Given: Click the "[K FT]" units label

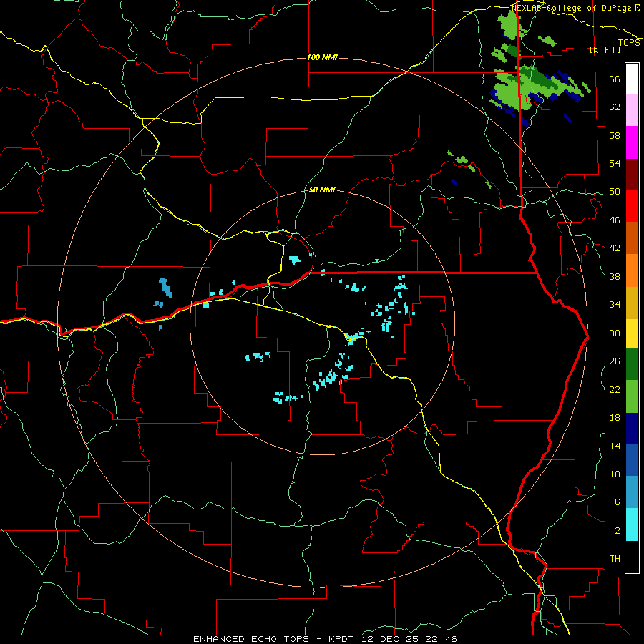Looking at the screenshot, I should point(605,49).
